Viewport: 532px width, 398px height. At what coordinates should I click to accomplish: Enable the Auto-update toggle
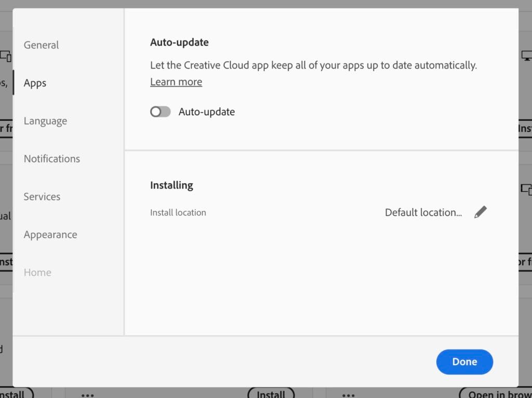pos(160,111)
